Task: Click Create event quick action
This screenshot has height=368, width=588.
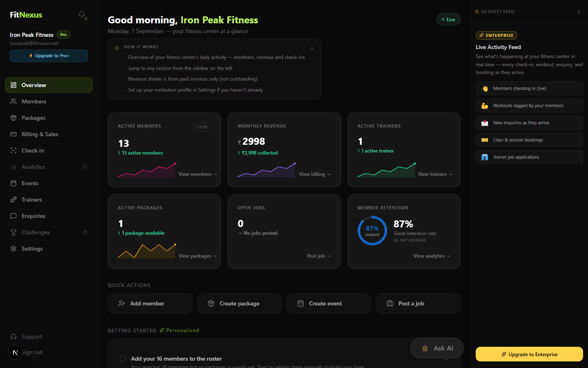Action: tap(329, 303)
